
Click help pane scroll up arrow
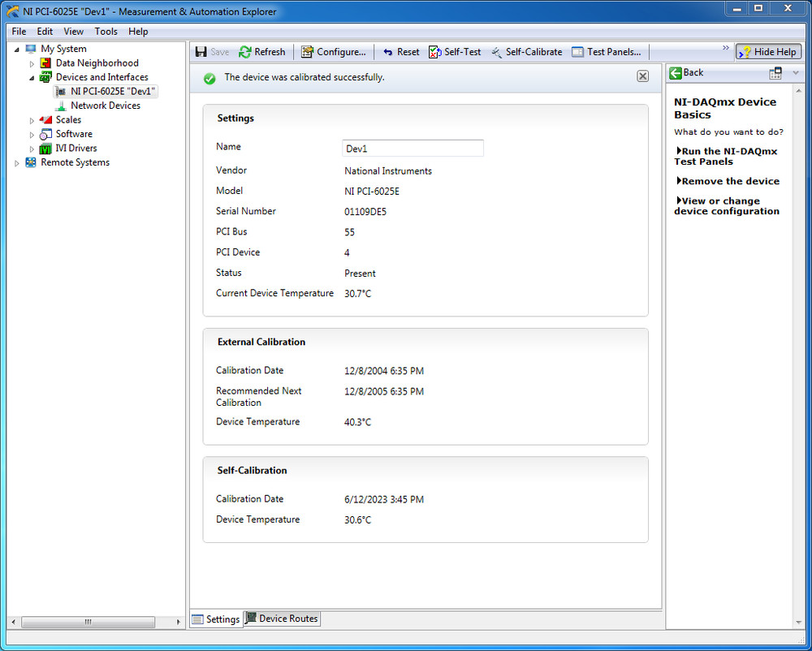[798, 91]
